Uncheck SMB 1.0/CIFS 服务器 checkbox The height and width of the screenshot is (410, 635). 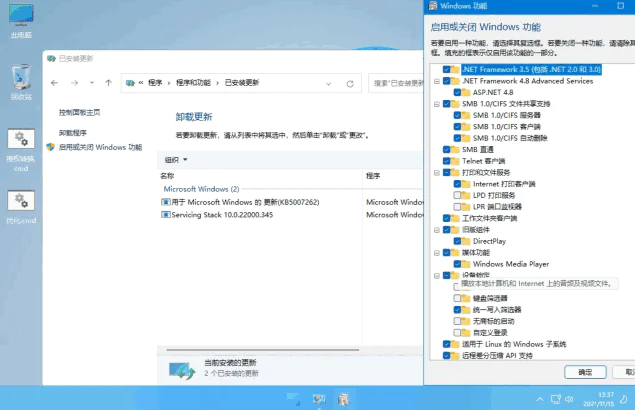click(x=457, y=115)
